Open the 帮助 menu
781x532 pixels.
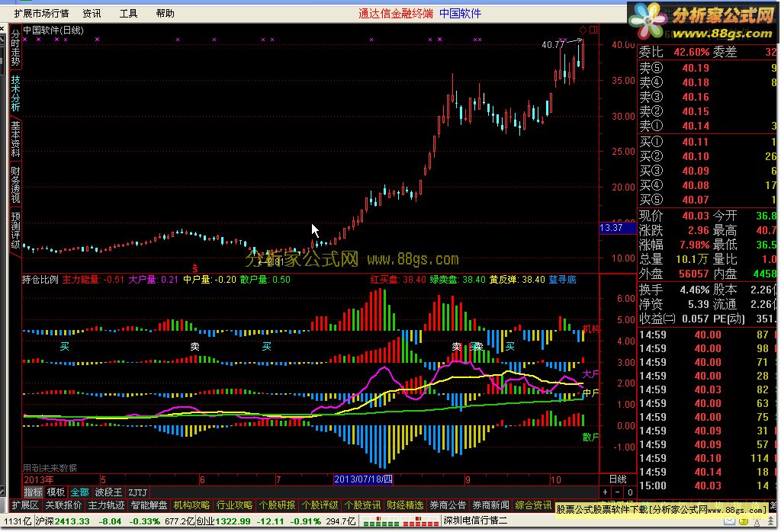tap(165, 14)
